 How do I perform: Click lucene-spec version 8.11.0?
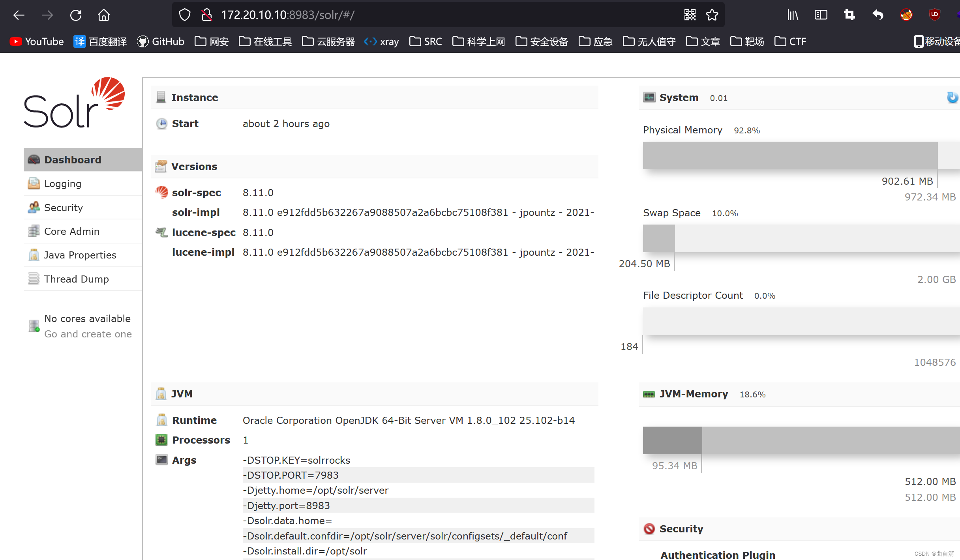click(258, 232)
